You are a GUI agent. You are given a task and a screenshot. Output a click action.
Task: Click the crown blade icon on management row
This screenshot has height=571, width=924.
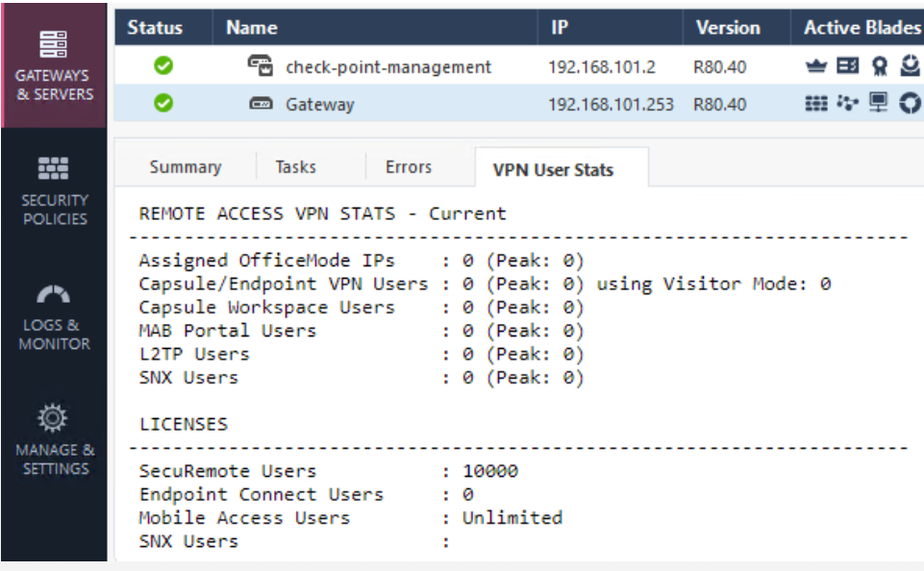click(x=816, y=66)
